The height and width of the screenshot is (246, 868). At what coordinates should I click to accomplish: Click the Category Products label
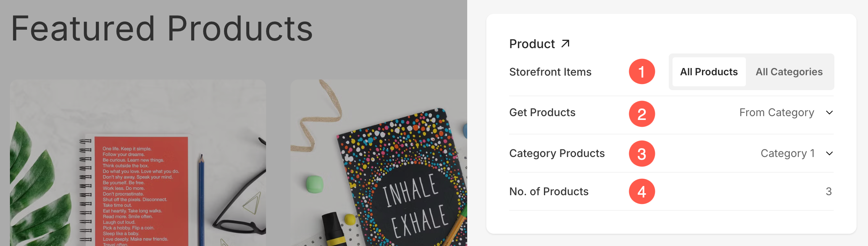point(557,153)
